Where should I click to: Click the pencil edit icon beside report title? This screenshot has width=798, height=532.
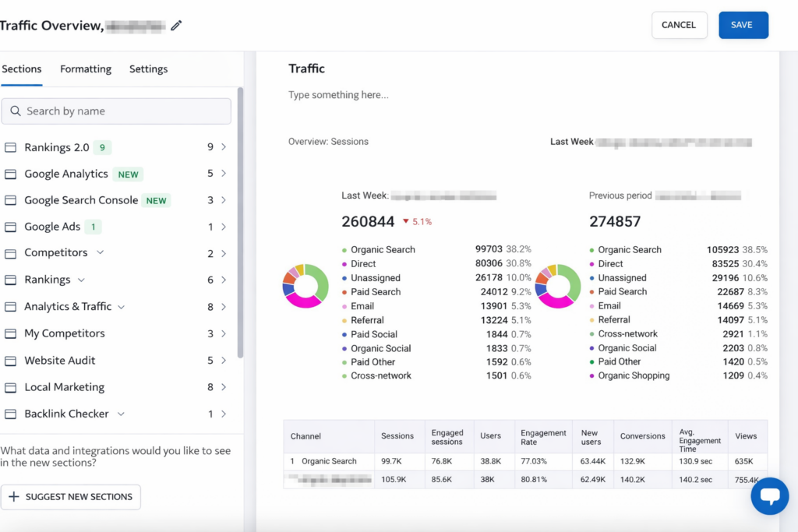tap(176, 26)
